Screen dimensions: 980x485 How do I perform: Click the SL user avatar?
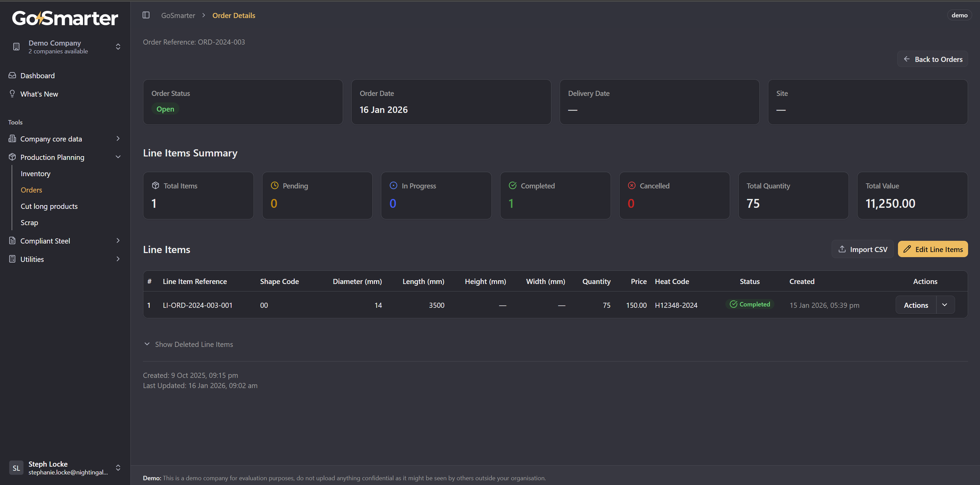[x=16, y=468]
